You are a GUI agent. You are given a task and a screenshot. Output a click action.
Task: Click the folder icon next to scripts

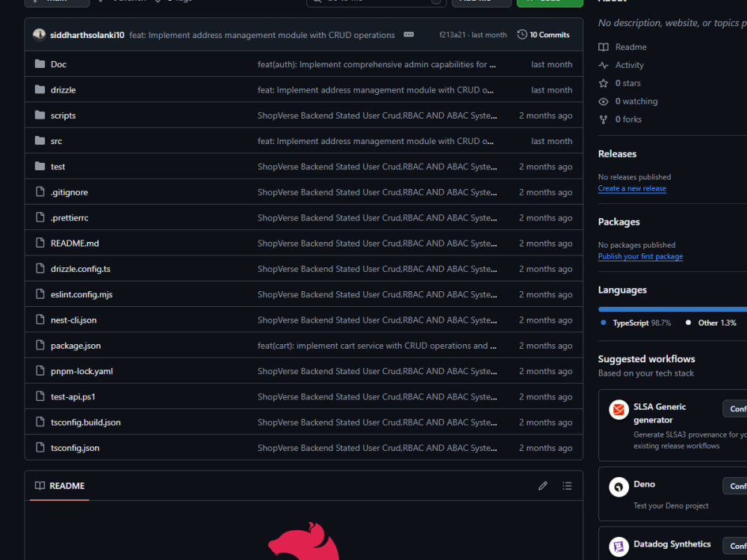coord(40,115)
